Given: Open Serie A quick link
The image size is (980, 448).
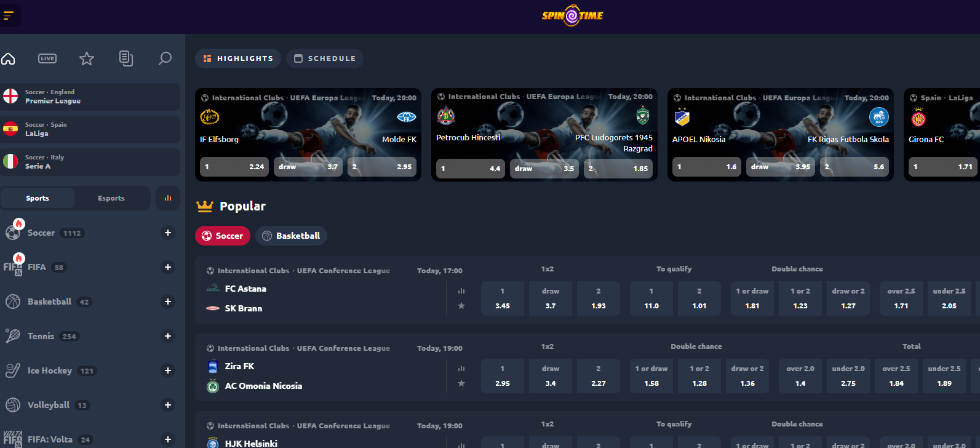Looking at the screenshot, I should 90,162.
